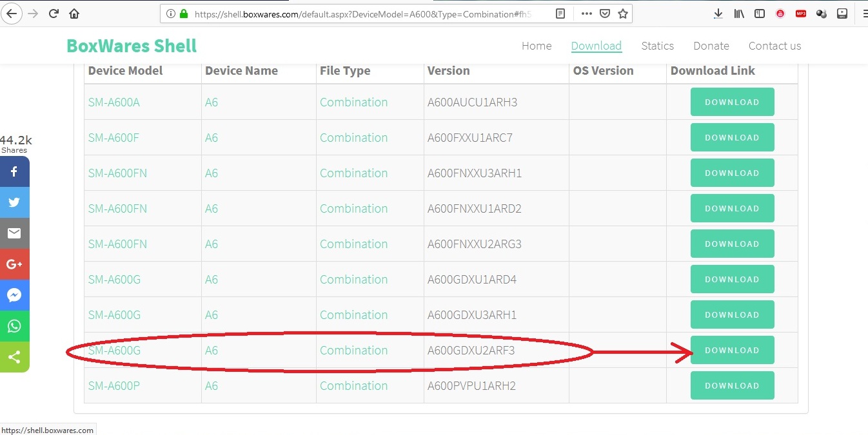Share page on Facebook

point(14,171)
